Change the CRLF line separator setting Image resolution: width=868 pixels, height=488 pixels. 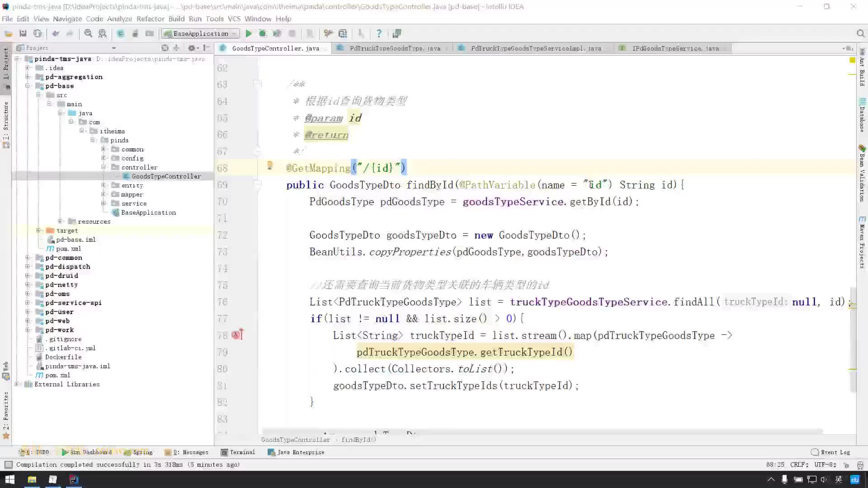[x=799, y=465]
